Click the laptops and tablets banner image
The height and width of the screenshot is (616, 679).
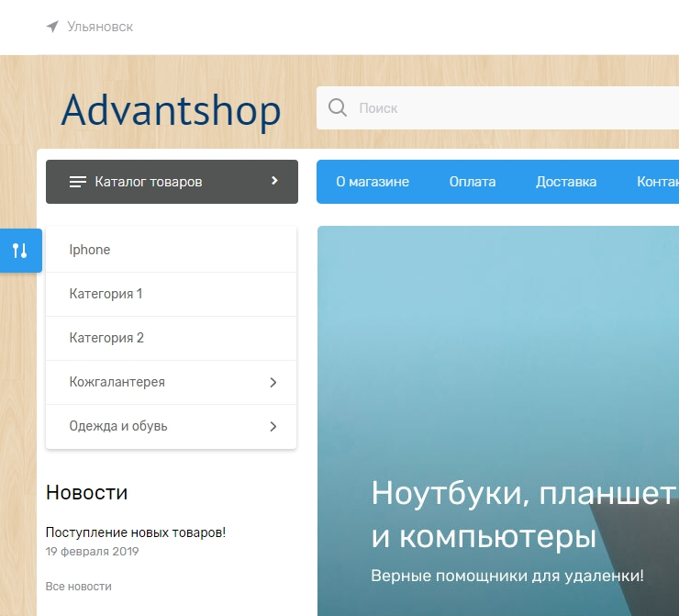497,367
